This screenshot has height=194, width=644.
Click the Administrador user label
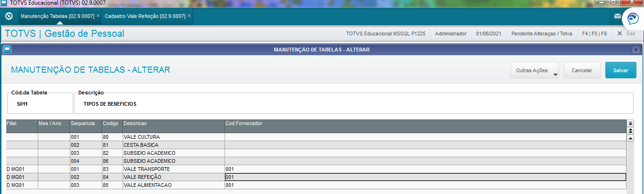[451, 34]
